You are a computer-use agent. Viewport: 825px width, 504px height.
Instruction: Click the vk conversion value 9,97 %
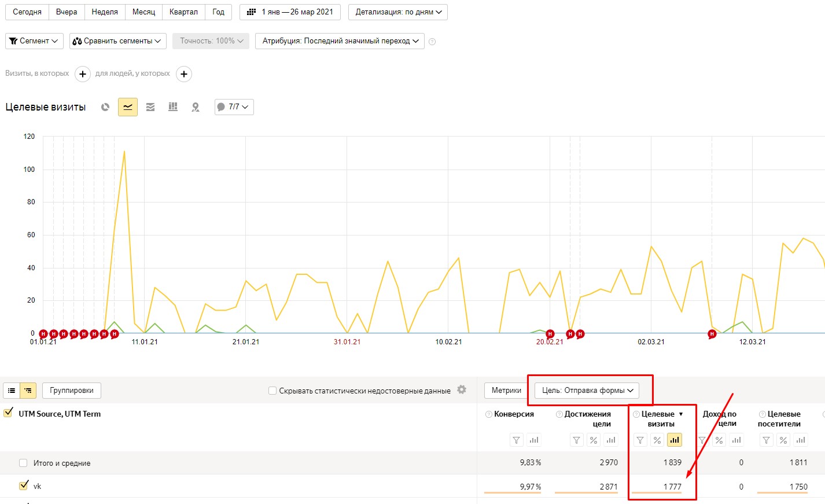click(531, 487)
